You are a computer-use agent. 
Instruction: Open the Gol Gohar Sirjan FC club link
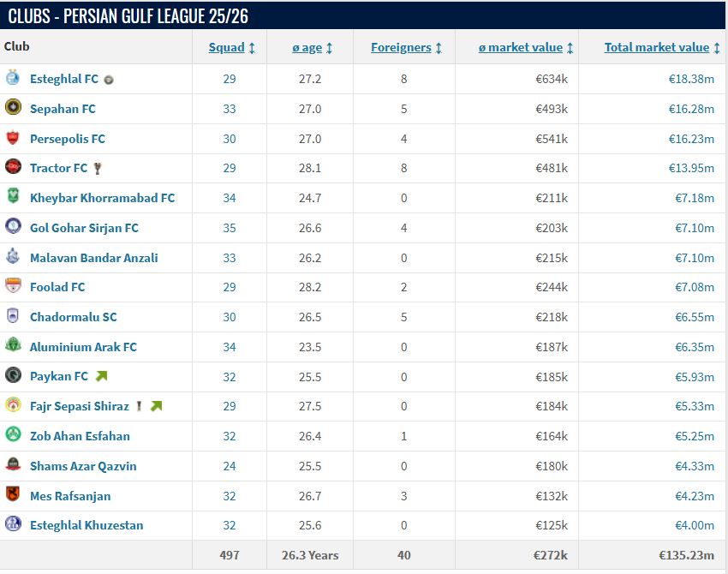pos(84,228)
